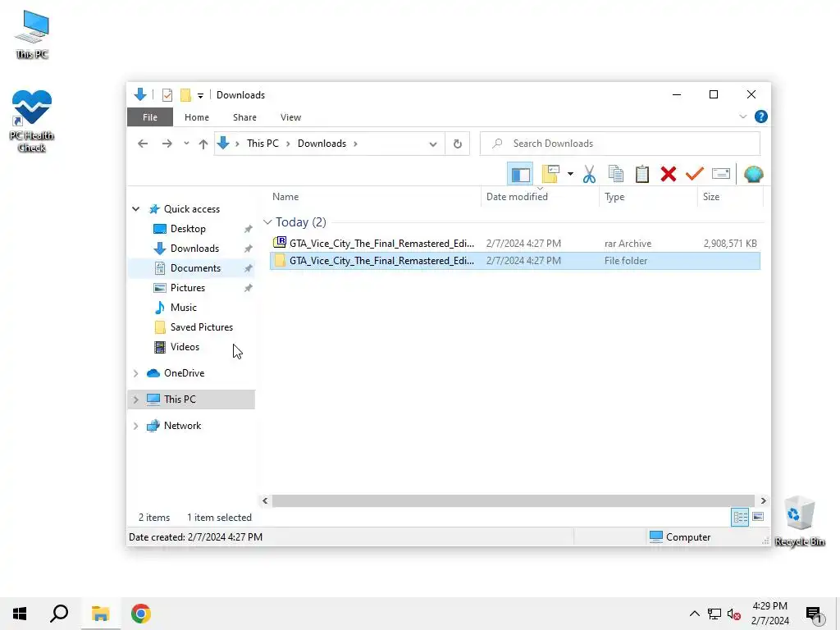Open Music in Quick access
Screen dimensions: 840x630
(x=183, y=308)
